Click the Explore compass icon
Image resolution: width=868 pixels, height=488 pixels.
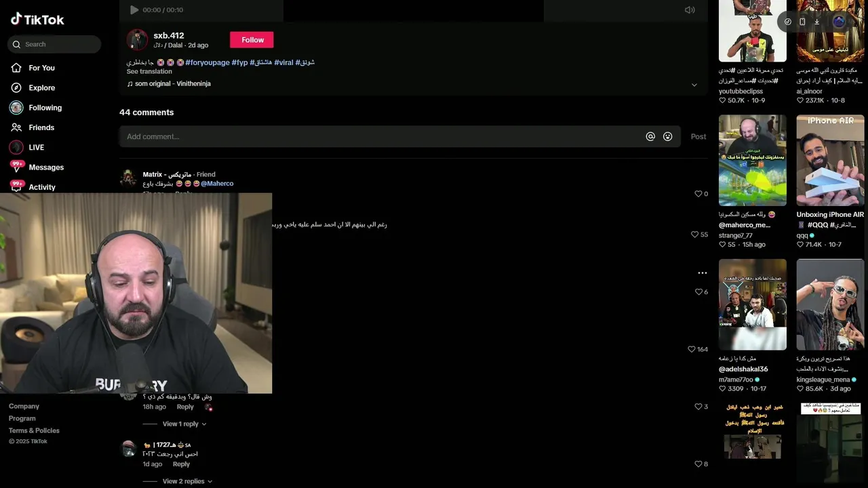tap(16, 88)
